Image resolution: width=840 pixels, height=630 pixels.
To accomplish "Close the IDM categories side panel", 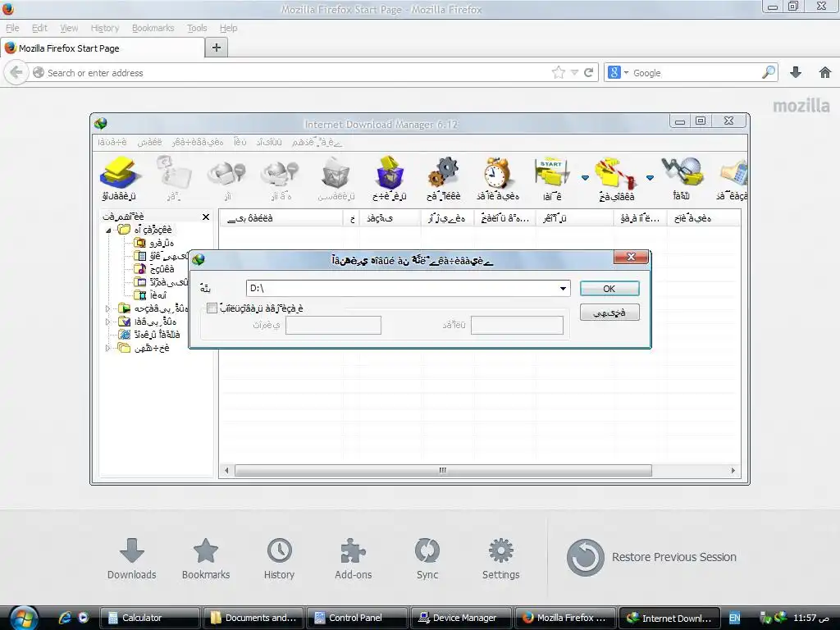I will point(206,217).
